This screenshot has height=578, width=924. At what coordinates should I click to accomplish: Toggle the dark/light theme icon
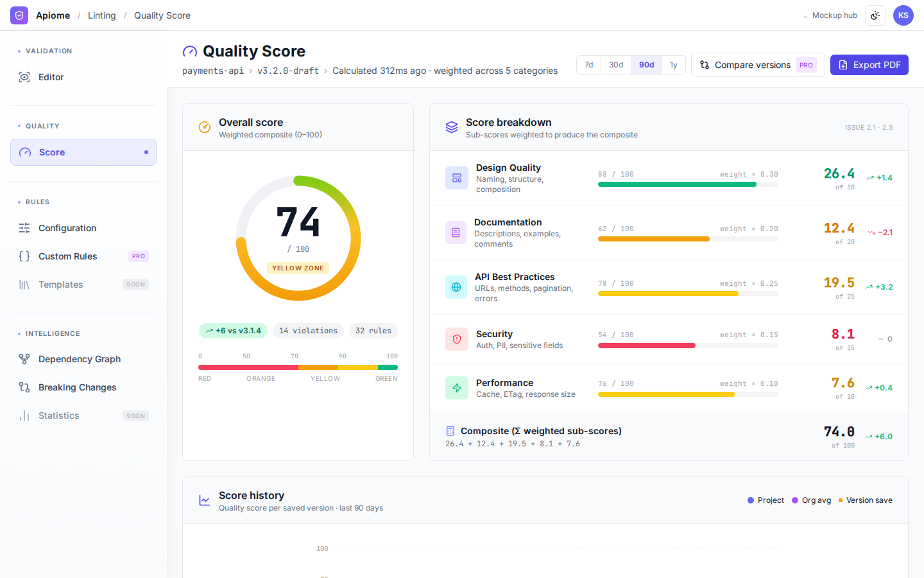(x=875, y=15)
